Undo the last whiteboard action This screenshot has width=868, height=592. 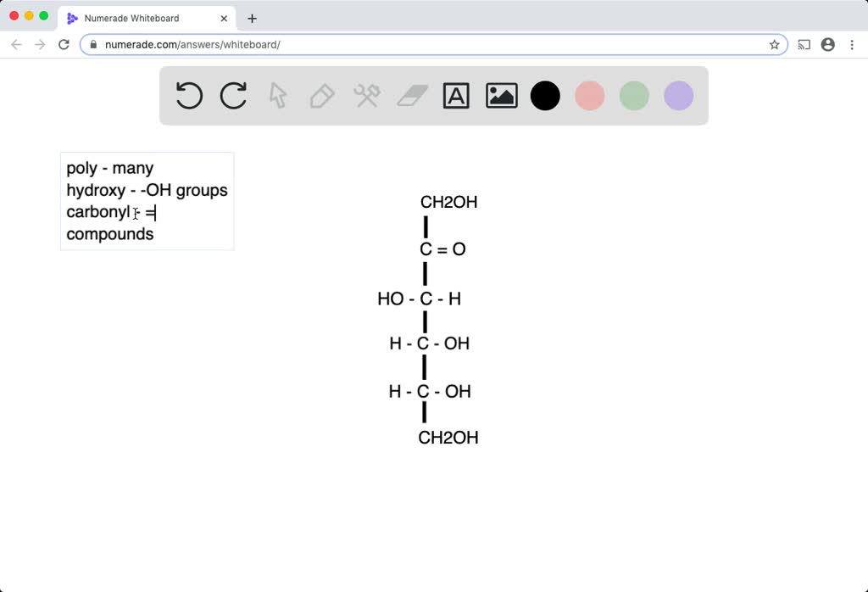click(189, 96)
